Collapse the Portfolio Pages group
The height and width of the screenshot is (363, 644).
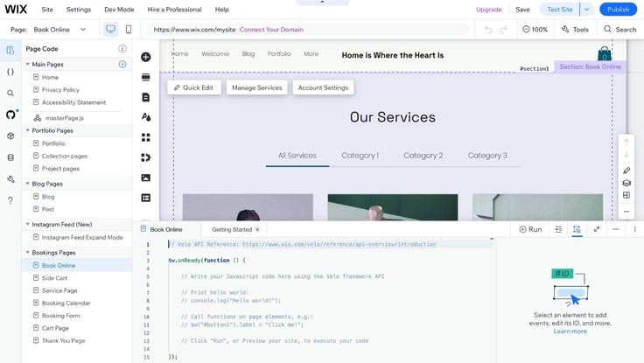click(x=27, y=130)
